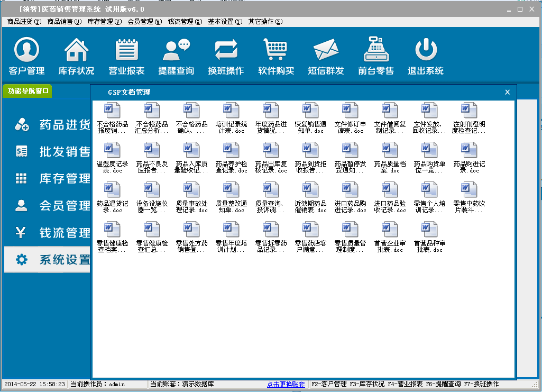Screen dimensions: 542x392
Task: Select the 首营企业审批表.doc document
Action: (390, 236)
